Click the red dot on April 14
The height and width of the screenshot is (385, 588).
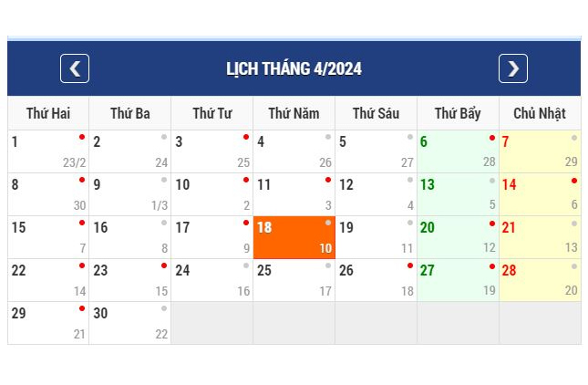574,181
